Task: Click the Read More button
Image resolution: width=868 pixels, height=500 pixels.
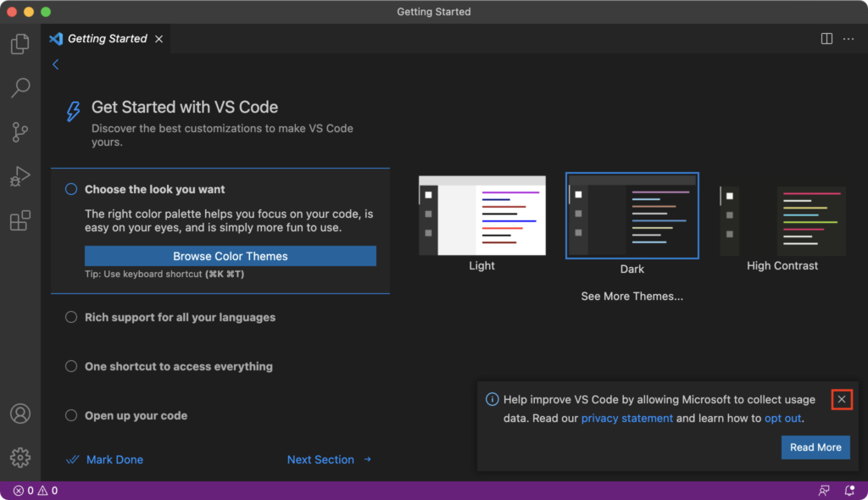Action: (x=815, y=447)
